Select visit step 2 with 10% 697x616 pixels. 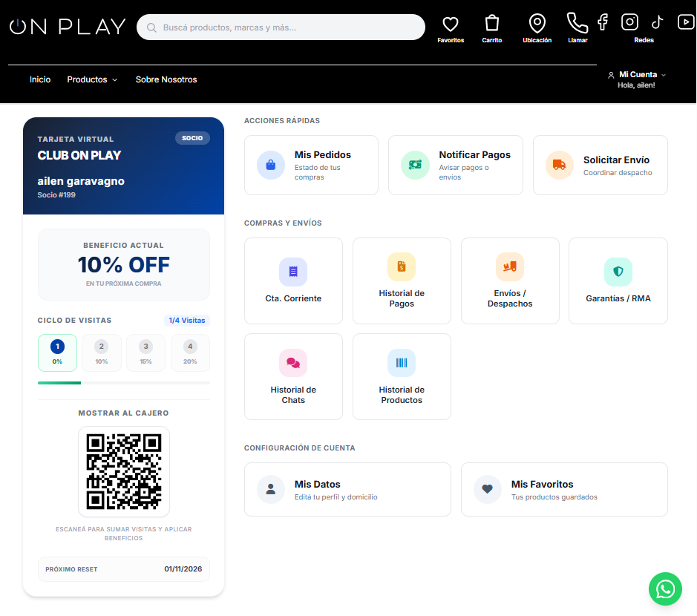point(102,353)
